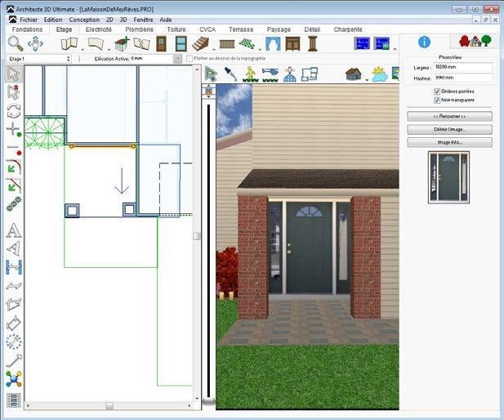Open the Aide menu
504x420 pixels.
pyautogui.click(x=166, y=20)
